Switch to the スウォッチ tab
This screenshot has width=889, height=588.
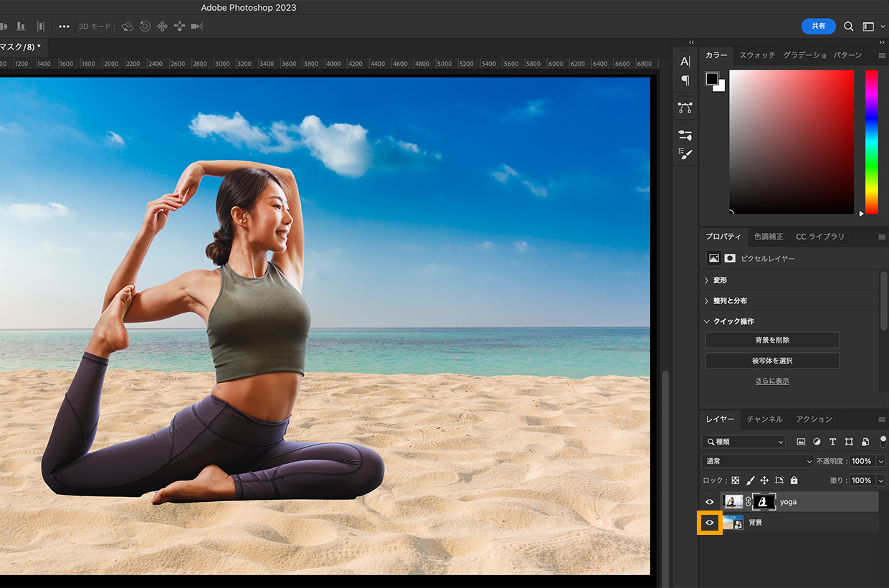[757, 55]
